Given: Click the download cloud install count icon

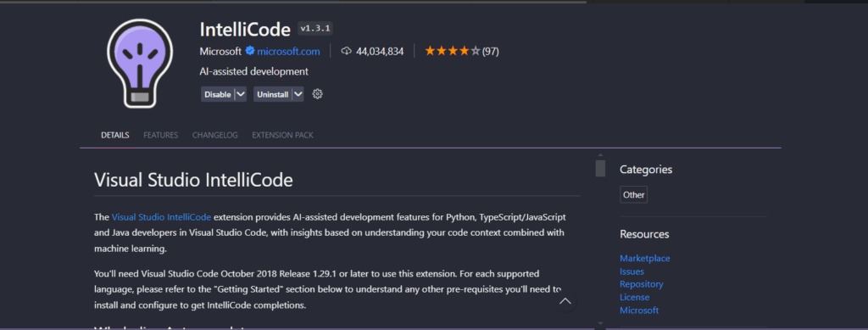Looking at the screenshot, I should 347,52.
